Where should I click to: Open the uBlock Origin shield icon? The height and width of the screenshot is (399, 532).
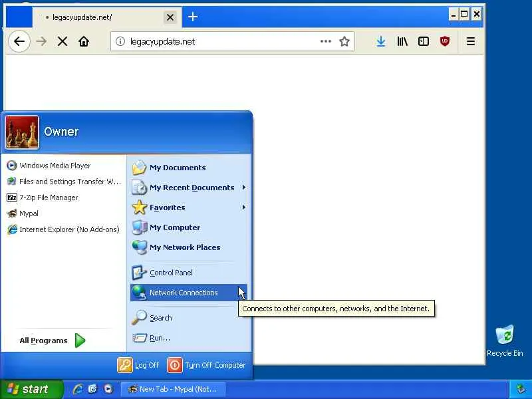445,41
